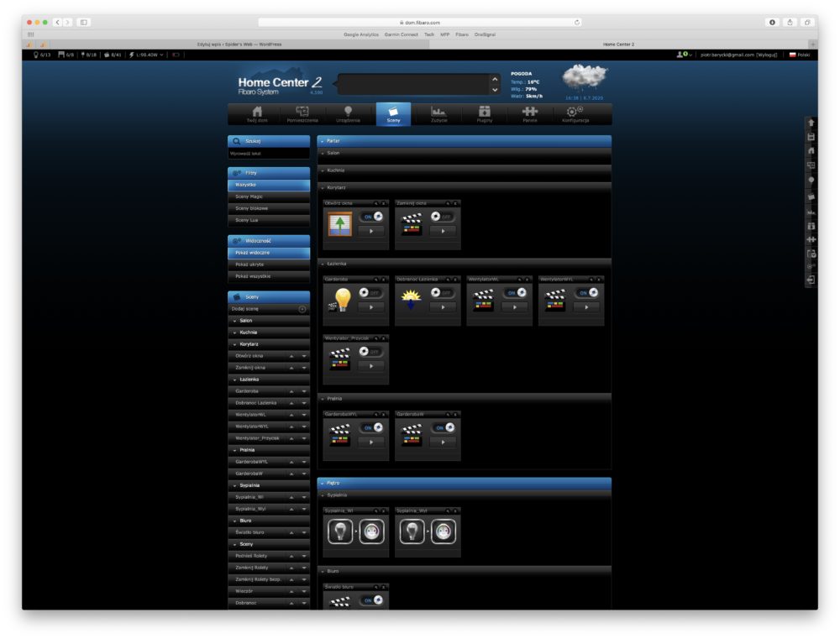Toggle the Garderoba scene switch

click(370, 292)
